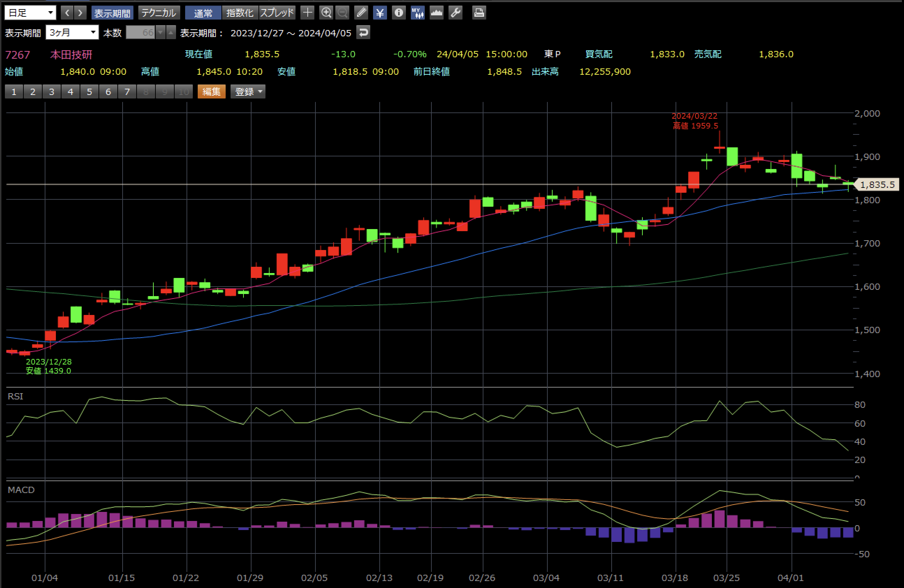Image resolution: width=904 pixels, height=588 pixels.
Task: Open the info (i) icon
Action: 399,13
